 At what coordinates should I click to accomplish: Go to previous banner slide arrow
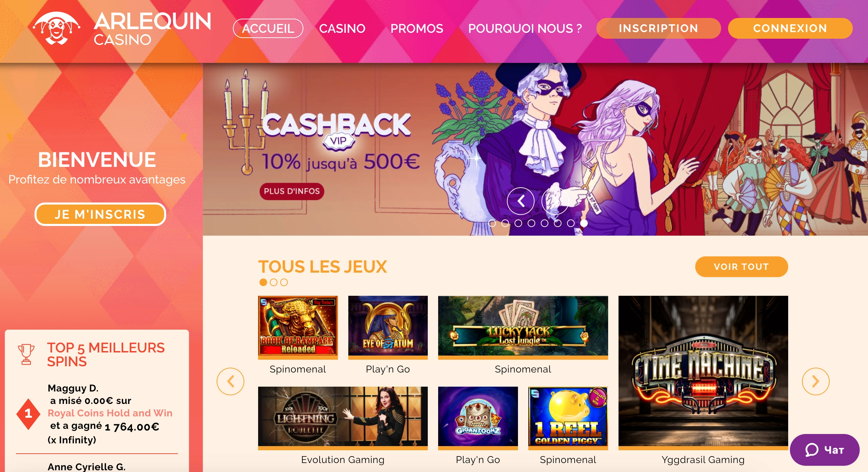[520, 201]
